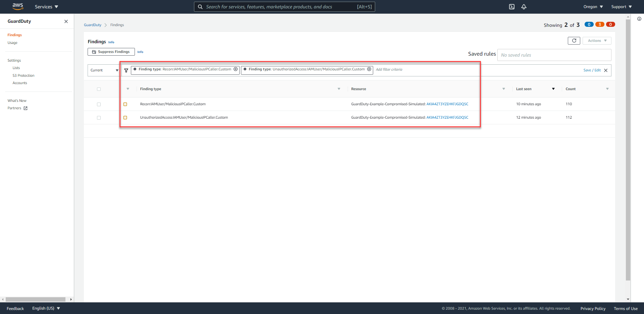644x314 pixels.
Task: Go to Findings in the side menu
Action: point(15,35)
